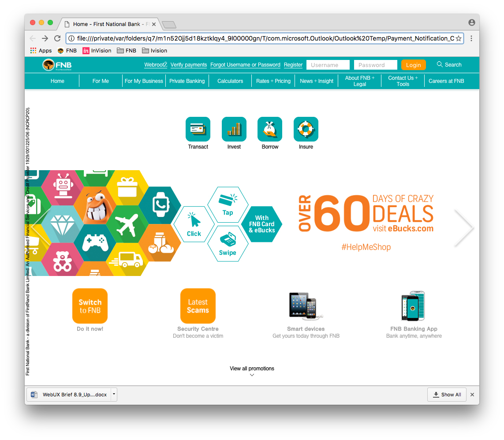Click the Smart devices image
The image size is (504, 440).
click(x=306, y=306)
